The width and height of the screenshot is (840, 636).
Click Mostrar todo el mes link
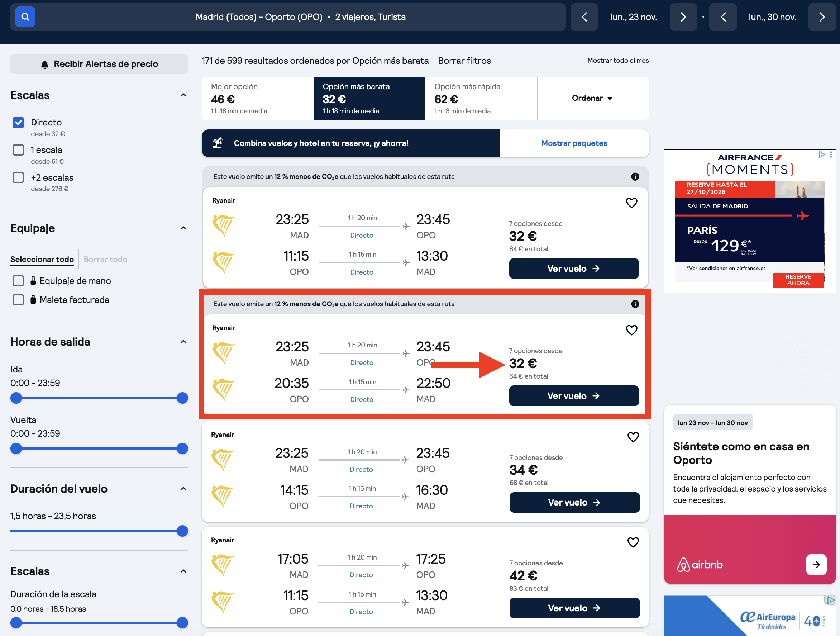click(x=618, y=60)
